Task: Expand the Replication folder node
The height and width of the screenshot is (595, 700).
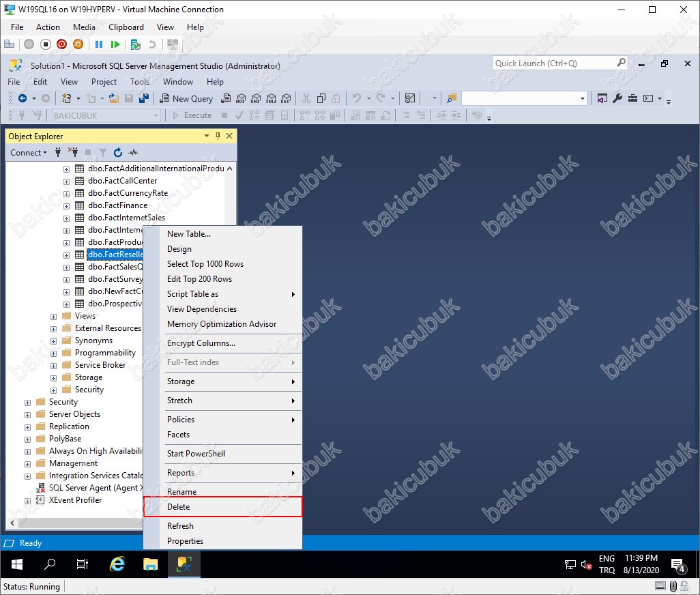Action: (x=27, y=427)
